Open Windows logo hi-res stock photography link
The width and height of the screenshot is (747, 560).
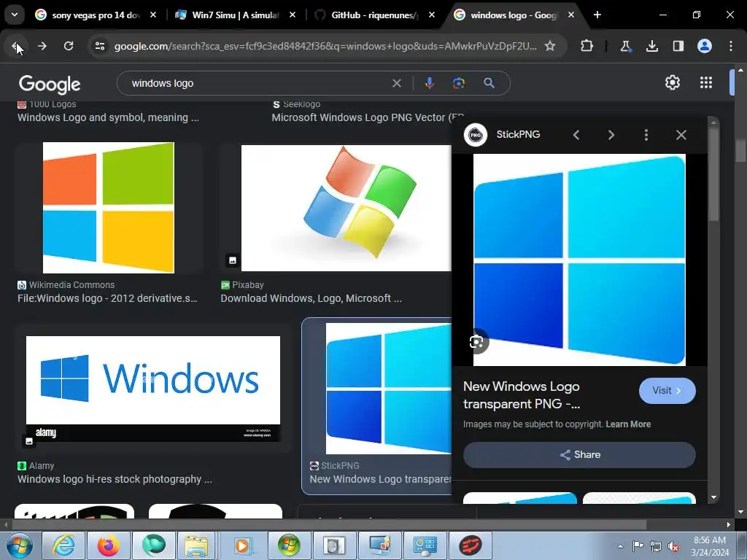pos(115,480)
